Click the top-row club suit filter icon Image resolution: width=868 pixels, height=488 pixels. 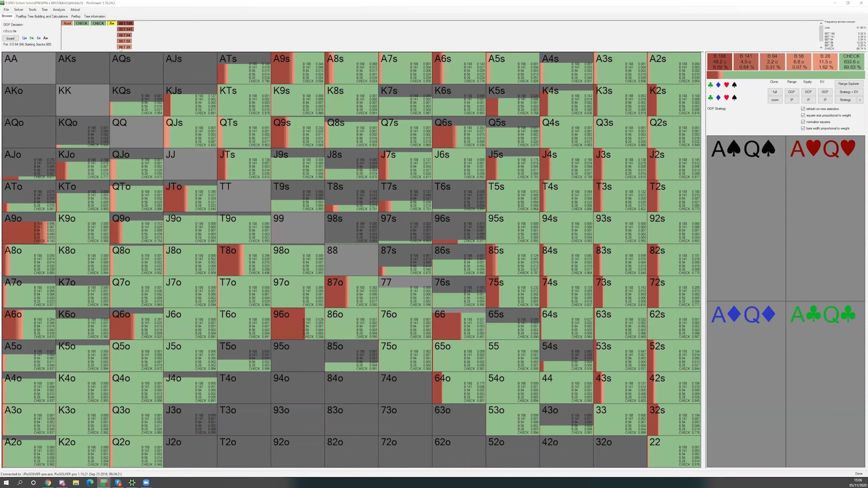coord(710,85)
